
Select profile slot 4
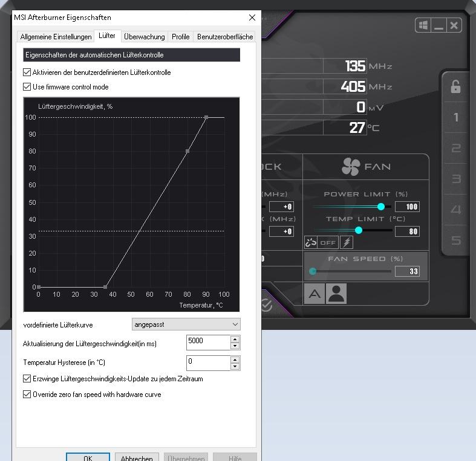click(455, 210)
